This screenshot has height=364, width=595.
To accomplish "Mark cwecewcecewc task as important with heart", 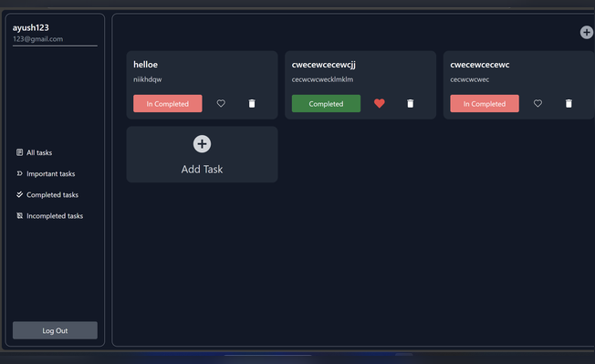I will point(538,103).
